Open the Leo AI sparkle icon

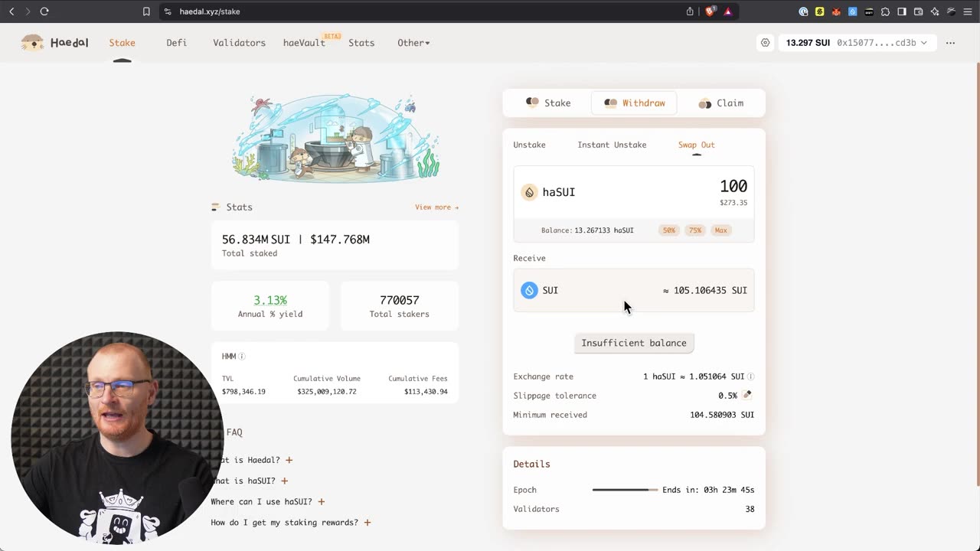[x=935, y=11]
